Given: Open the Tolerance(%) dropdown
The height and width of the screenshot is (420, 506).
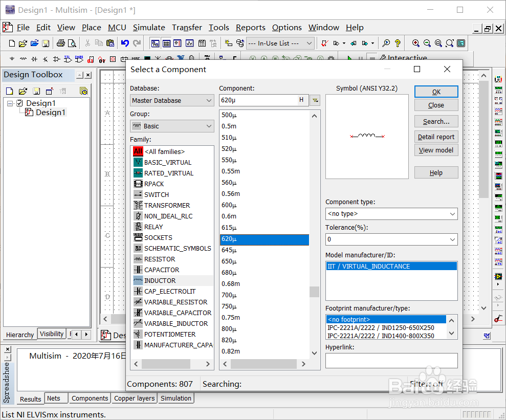Looking at the screenshot, I should (391, 239).
